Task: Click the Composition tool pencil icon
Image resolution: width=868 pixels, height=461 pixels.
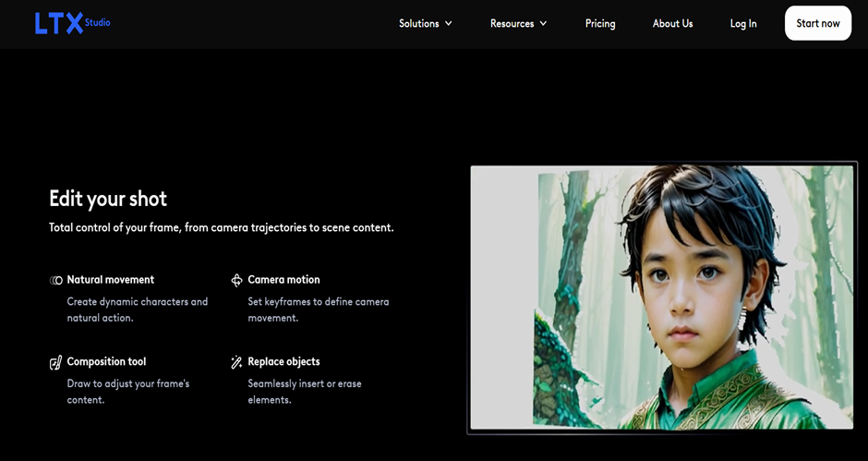Action: tap(55, 362)
